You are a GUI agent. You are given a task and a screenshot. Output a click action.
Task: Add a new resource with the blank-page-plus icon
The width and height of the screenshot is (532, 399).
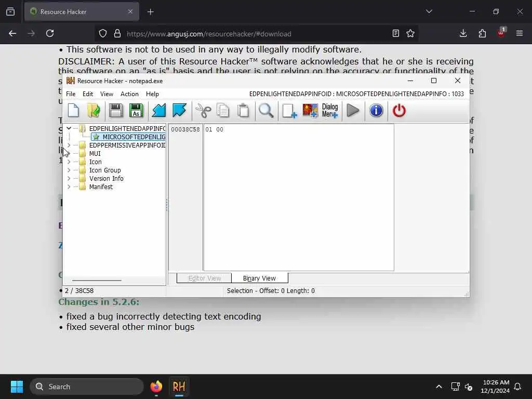click(289, 111)
